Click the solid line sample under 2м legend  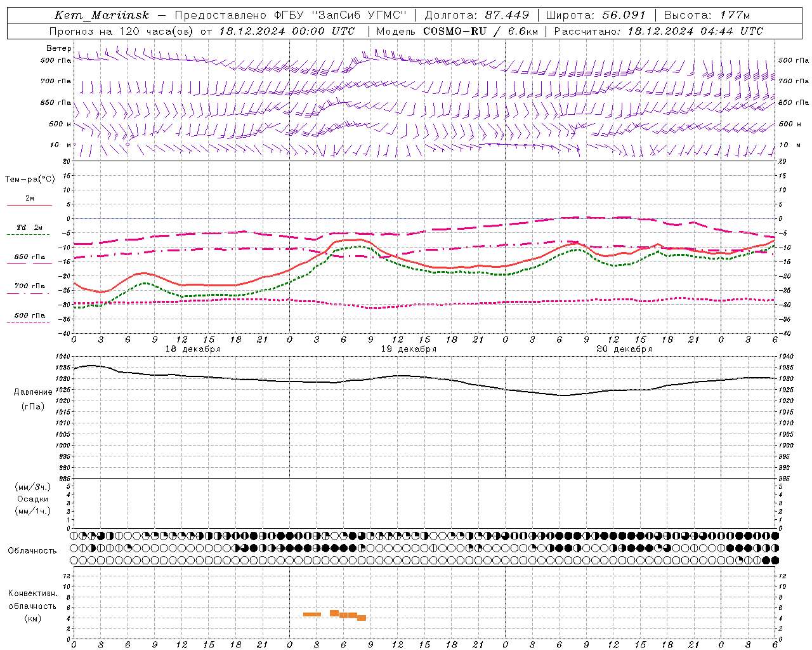(x=29, y=205)
